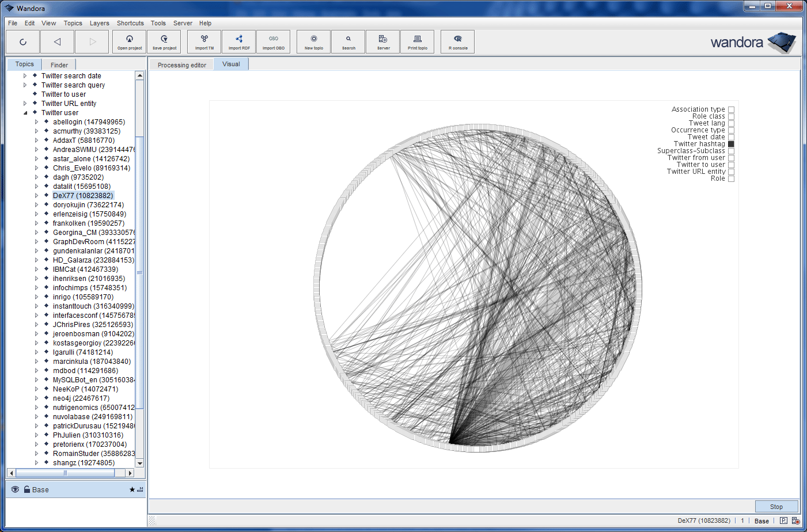Switch to the Processing editor tab
Image resolution: width=807 pixels, height=532 pixels.
click(x=181, y=65)
